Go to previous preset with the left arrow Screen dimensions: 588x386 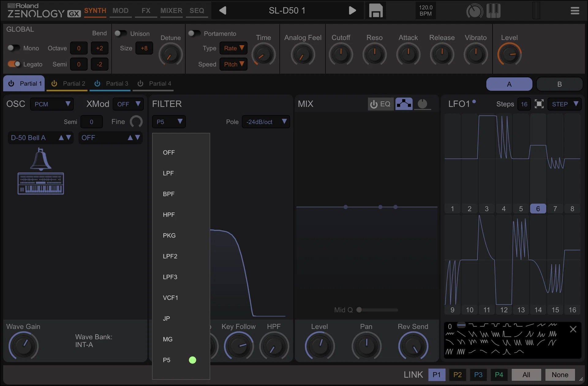223,11
